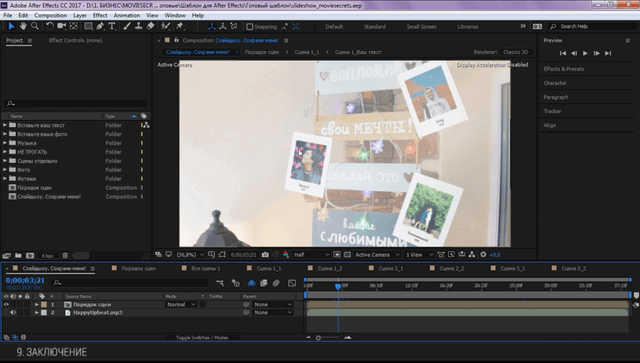Select the Small Screen workspace
The image size is (640, 363).
coord(421,27)
